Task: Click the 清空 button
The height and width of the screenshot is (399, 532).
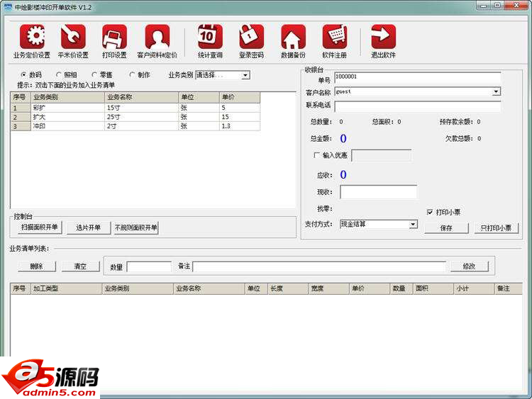Action: (x=80, y=266)
